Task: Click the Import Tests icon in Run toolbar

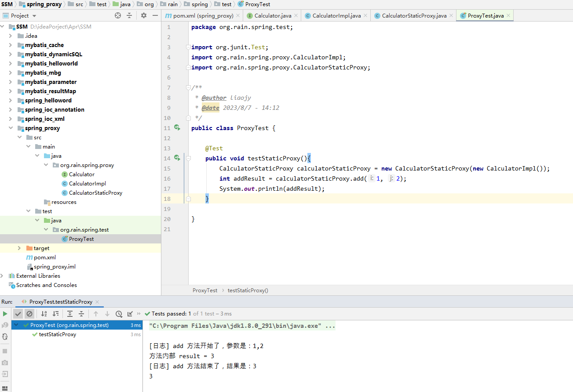Action: [x=130, y=314]
